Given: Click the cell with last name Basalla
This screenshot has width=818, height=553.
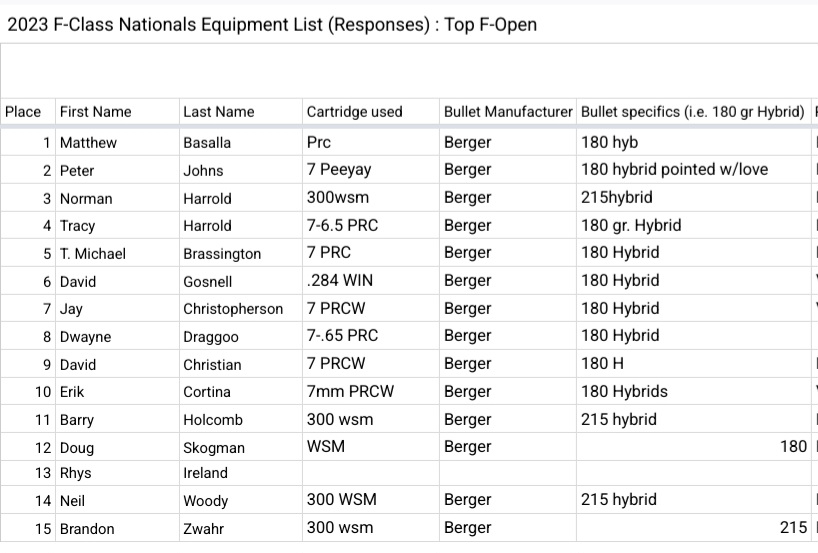Looking at the screenshot, I should click(x=207, y=143).
